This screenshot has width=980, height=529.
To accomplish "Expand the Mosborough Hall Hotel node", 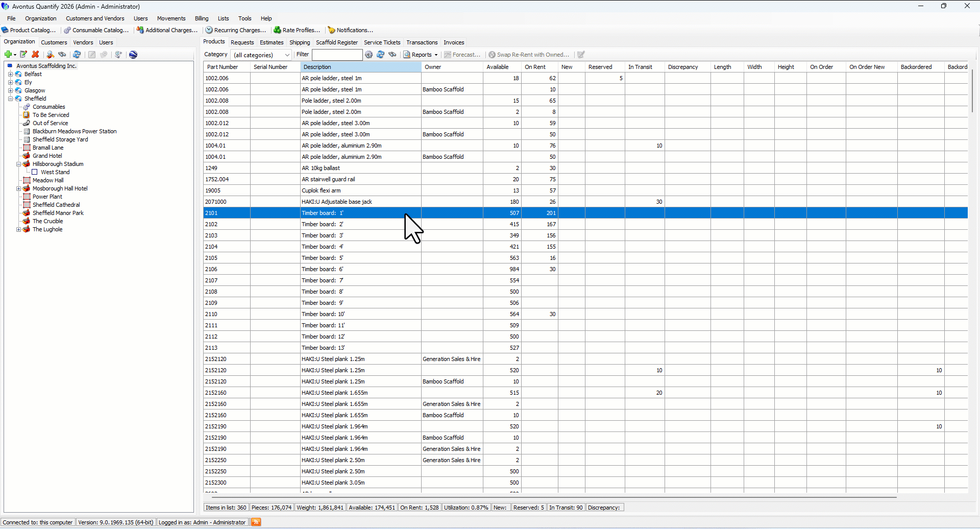I will coord(18,188).
